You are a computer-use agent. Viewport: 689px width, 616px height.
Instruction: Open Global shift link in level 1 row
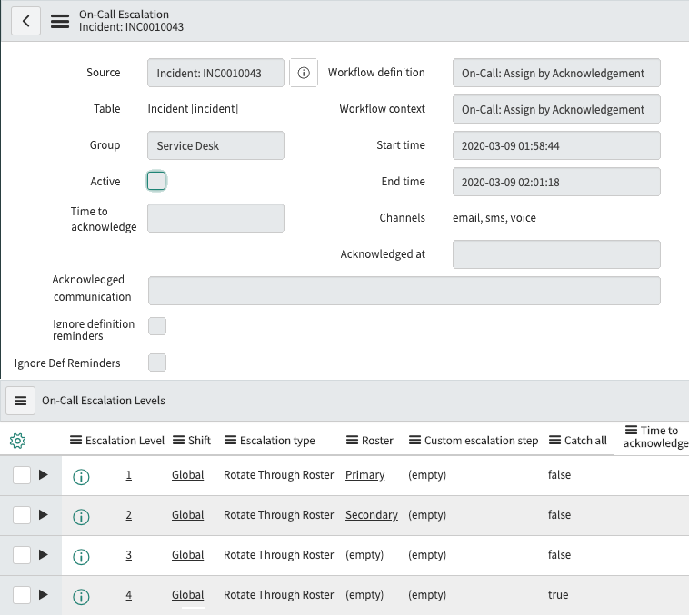click(x=187, y=475)
